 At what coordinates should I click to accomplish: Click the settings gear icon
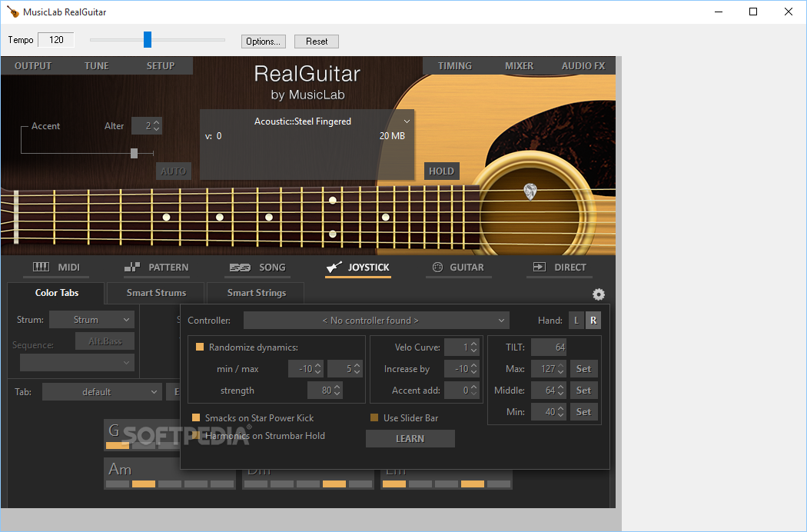(598, 294)
